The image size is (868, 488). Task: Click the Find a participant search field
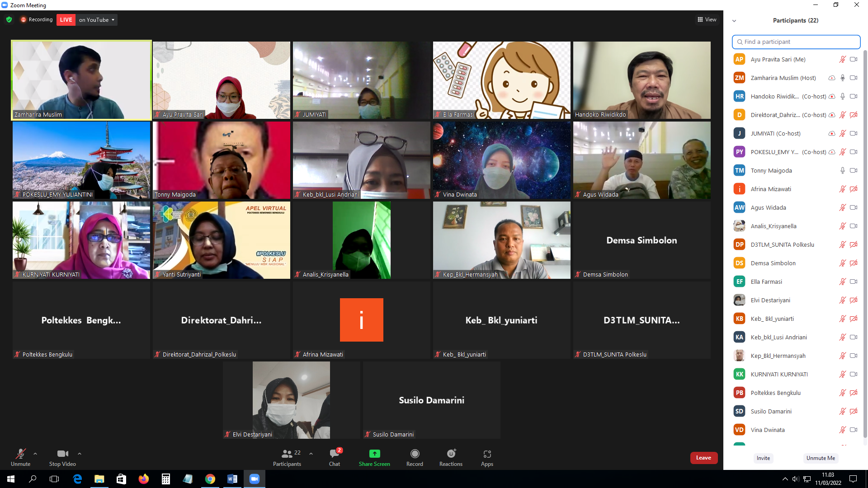(796, 42)
